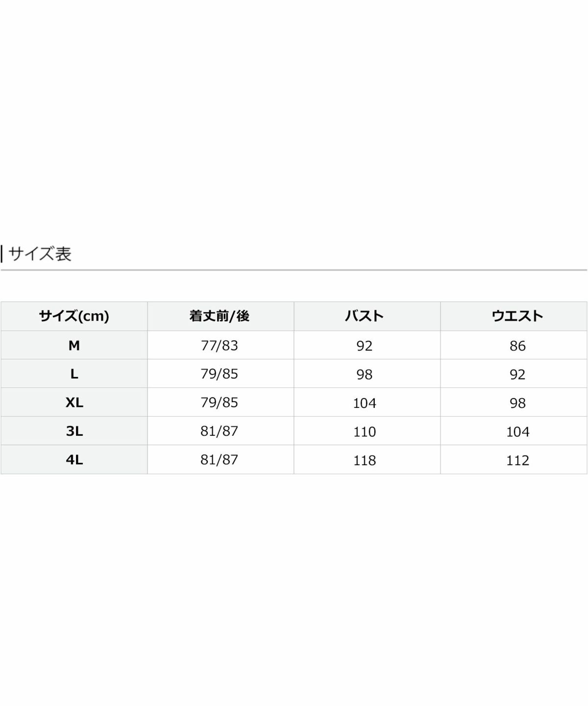The image size is (588, 706).
Task: Click the M size row label
Action: point(74,346)
